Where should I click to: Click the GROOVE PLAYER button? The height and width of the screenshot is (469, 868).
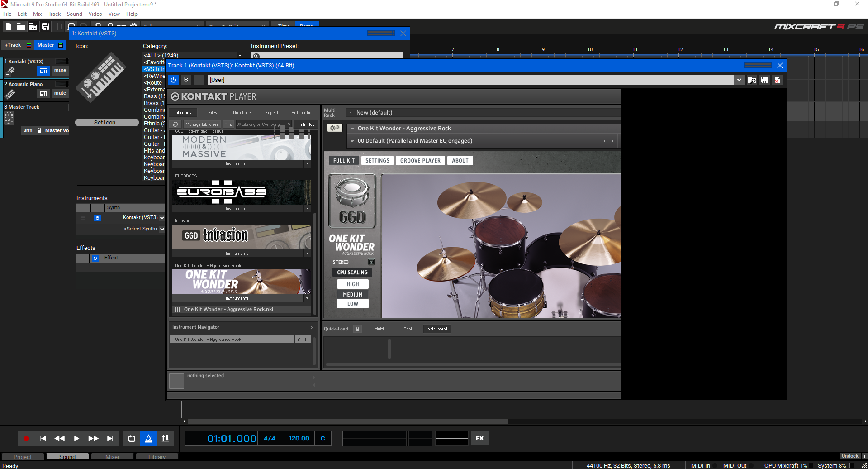click(420, 161)
